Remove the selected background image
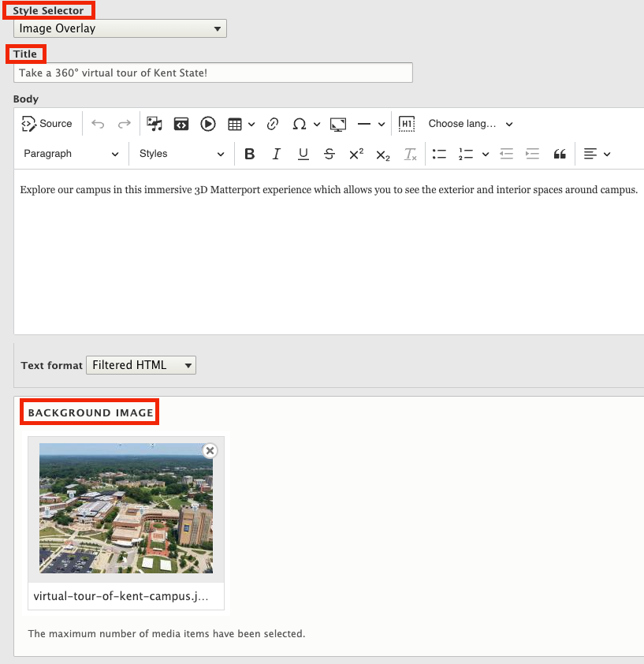Image resolution: width=644 pixels, height=664 pixels. pos(210,450)
